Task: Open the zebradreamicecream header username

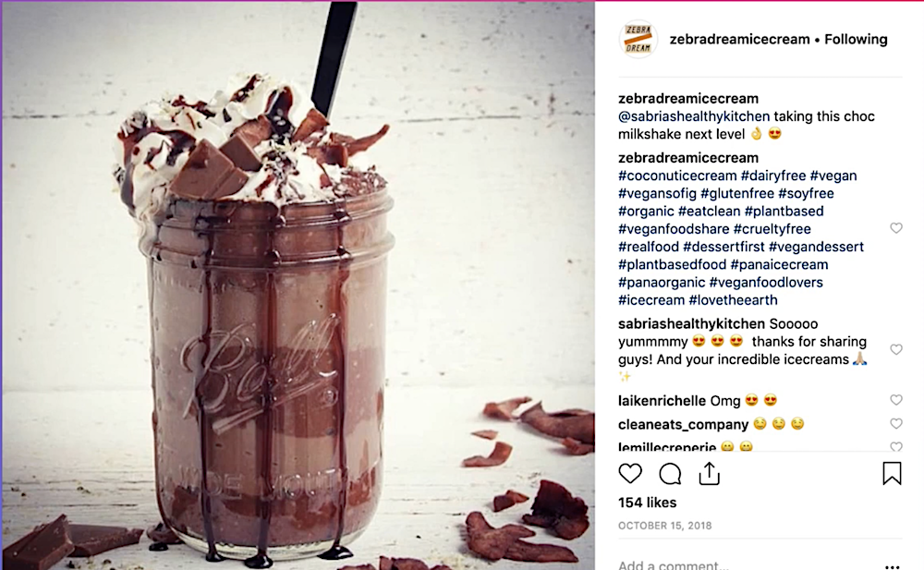Action: coord(739,40)
